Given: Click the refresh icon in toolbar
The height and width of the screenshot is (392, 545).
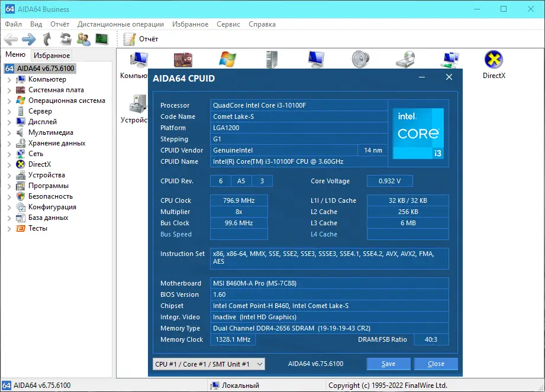Looking at the screenshot, I should [x=65, y=39].
